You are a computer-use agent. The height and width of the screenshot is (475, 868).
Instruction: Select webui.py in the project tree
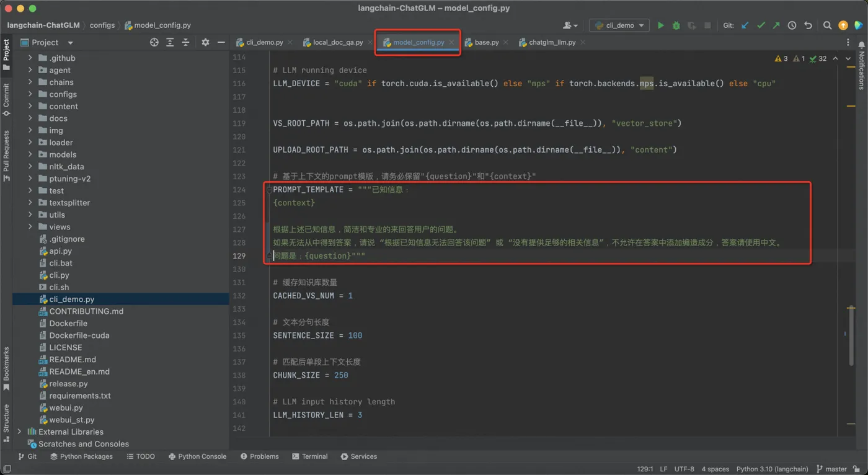point(66,408)
